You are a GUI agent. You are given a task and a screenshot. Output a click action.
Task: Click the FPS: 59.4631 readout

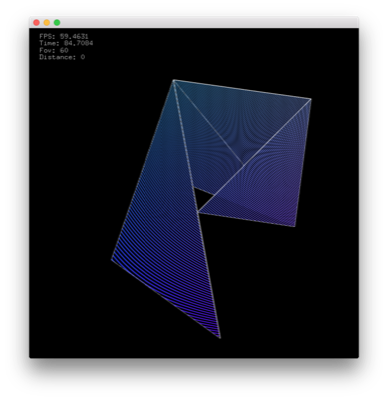pos(64,36)
